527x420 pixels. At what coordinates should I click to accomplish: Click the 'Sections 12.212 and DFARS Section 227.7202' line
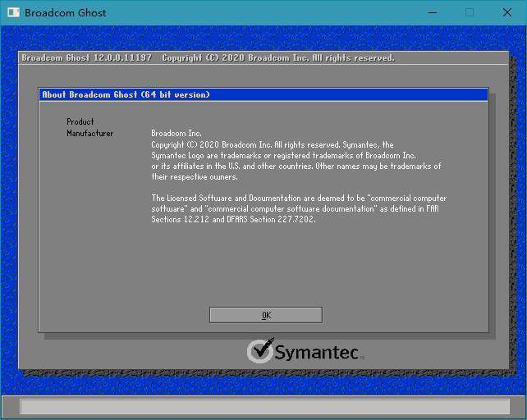(233, 219)
